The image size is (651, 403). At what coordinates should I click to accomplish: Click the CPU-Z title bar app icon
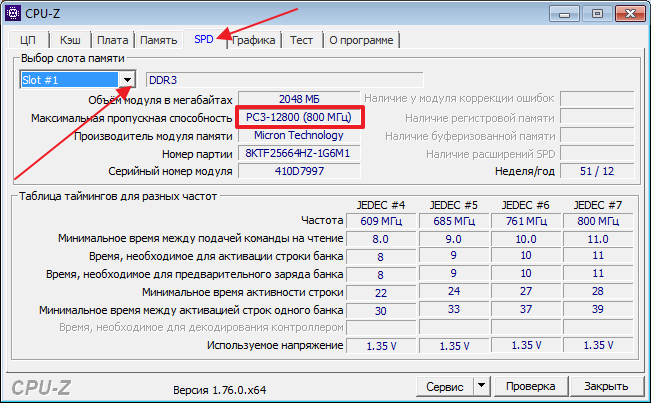coord(15,13)
